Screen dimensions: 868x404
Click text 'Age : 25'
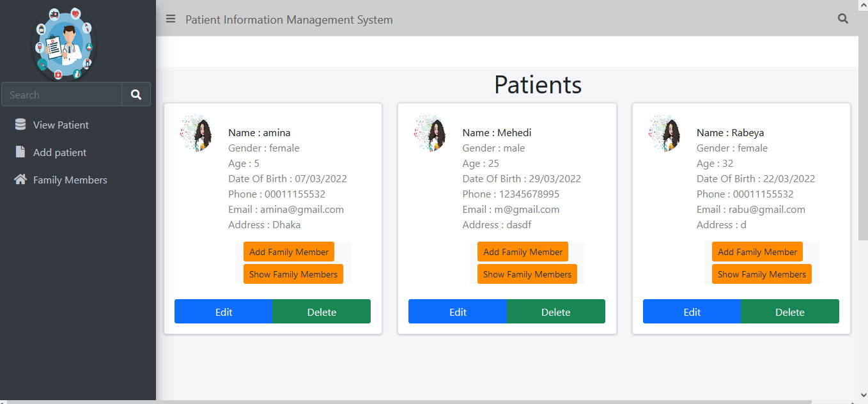click(481, 164)
